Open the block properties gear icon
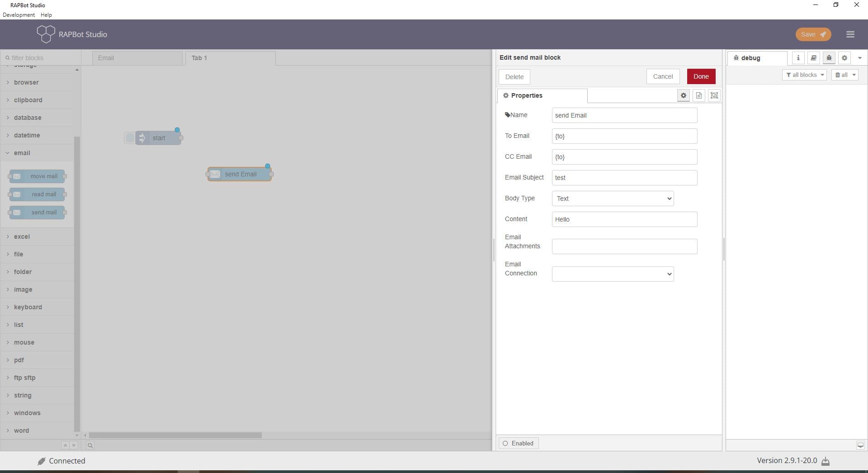The image size is (868, 473). (684, 95)
